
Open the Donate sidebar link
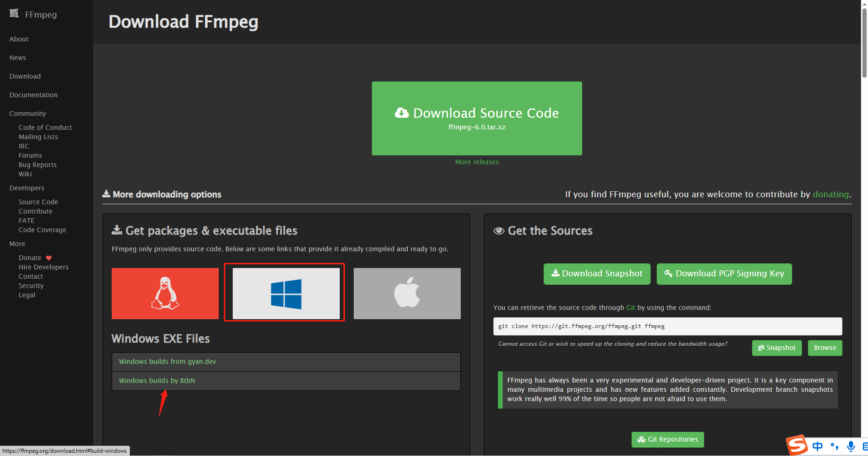30,258
